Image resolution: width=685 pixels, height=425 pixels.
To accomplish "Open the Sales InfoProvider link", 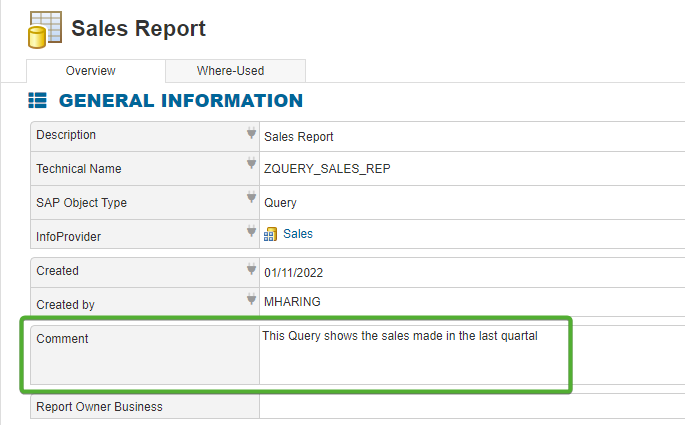I will point(298,234).
